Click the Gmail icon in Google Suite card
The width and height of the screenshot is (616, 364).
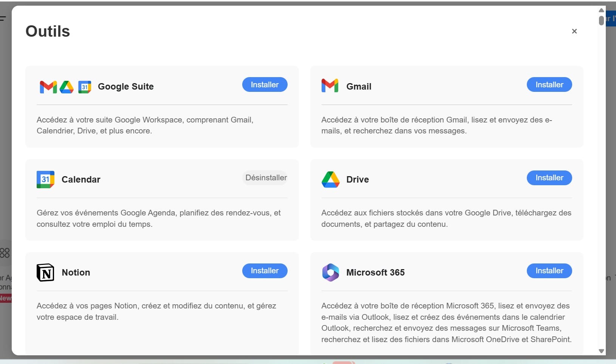pyautogui.click(x=48, y=87)
